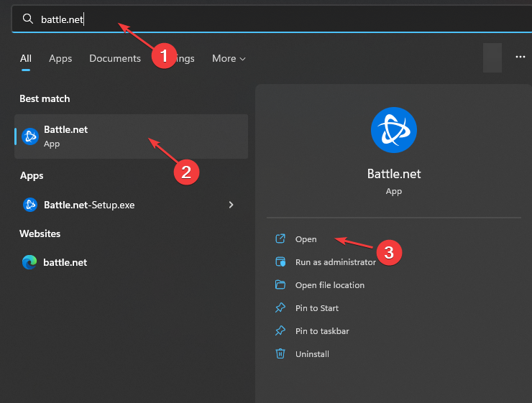Click the magnifier search icon

point(28,19)
